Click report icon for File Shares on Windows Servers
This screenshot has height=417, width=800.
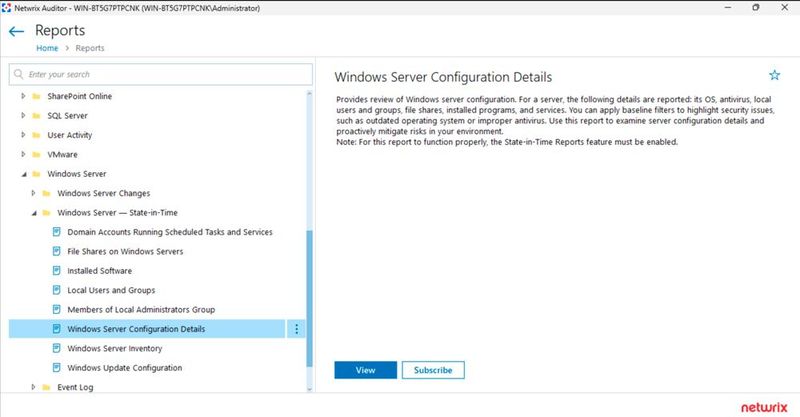57,251
